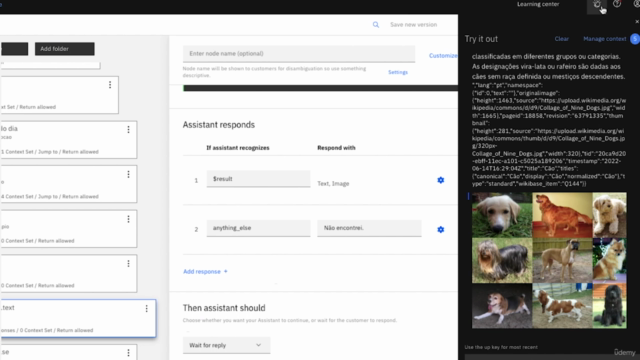Click the Enter node name field
Image resolution: width=640 pixels, height=360 pixels.
tap(299, 54)
